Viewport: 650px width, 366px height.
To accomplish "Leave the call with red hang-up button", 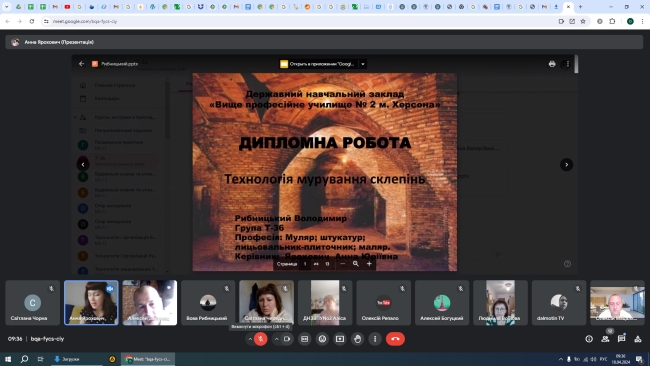I will coord(395,339).
